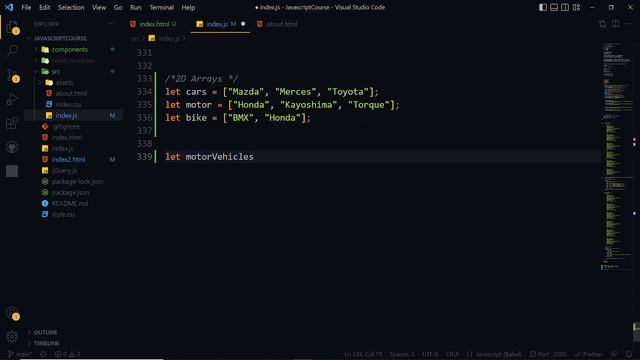
Task: Click the Ln, Col cursor position indicator
Action: point(363,354)
